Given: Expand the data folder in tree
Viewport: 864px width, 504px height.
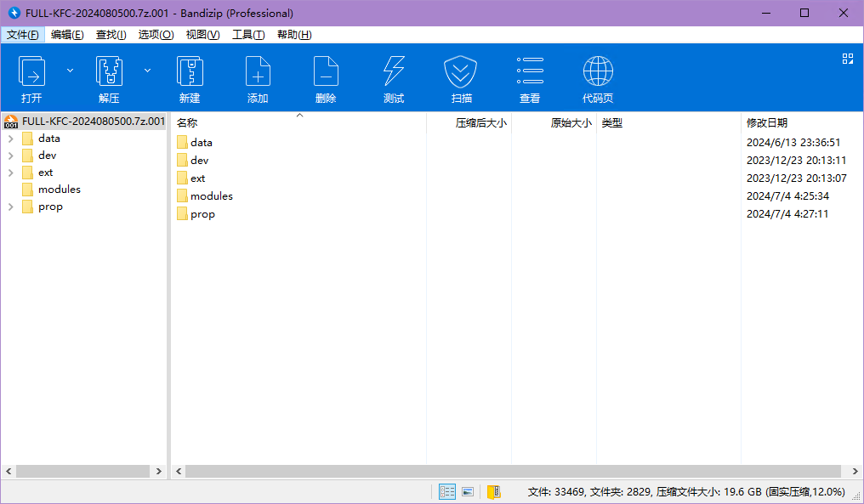Looking at the screenshot, I should [10, 139].
